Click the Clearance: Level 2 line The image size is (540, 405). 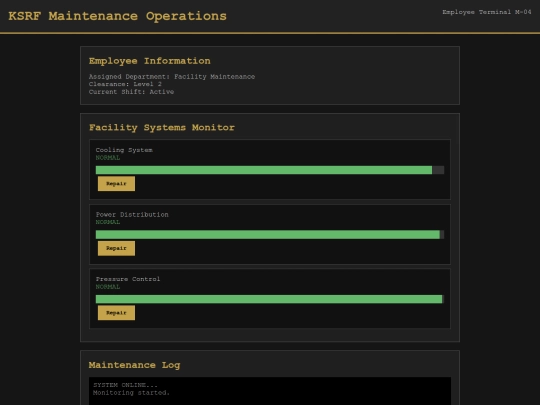coord(125,84)
